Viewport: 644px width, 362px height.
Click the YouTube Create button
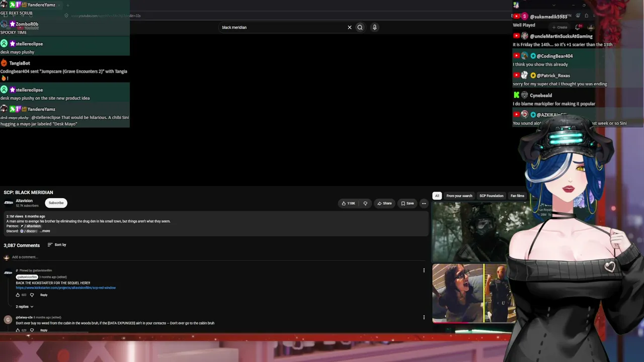pos(559,27)
